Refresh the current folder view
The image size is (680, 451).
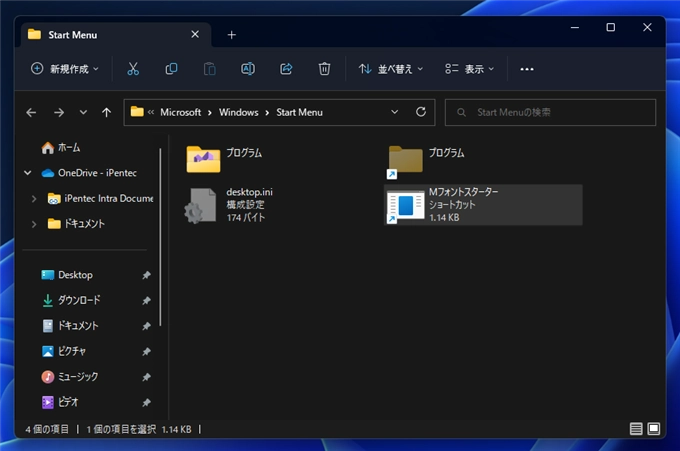click(421, 112)
